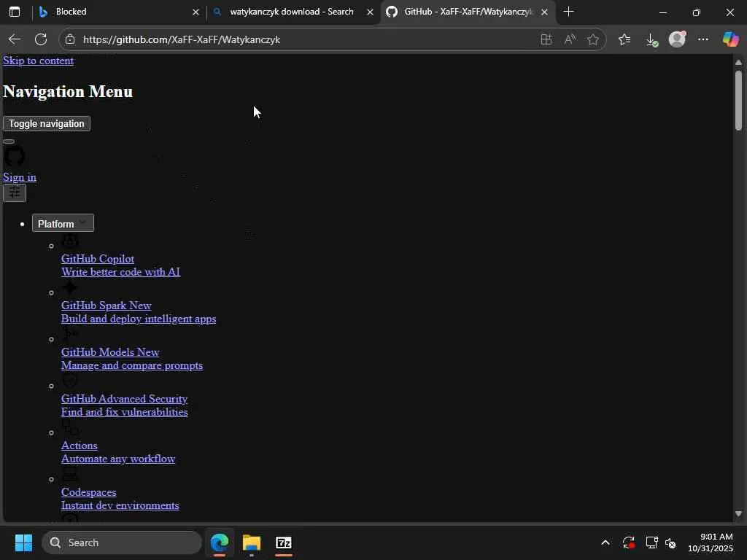Open a new tab with plus
The height and width of the screenshot is (560, 747).
[568, 12]
